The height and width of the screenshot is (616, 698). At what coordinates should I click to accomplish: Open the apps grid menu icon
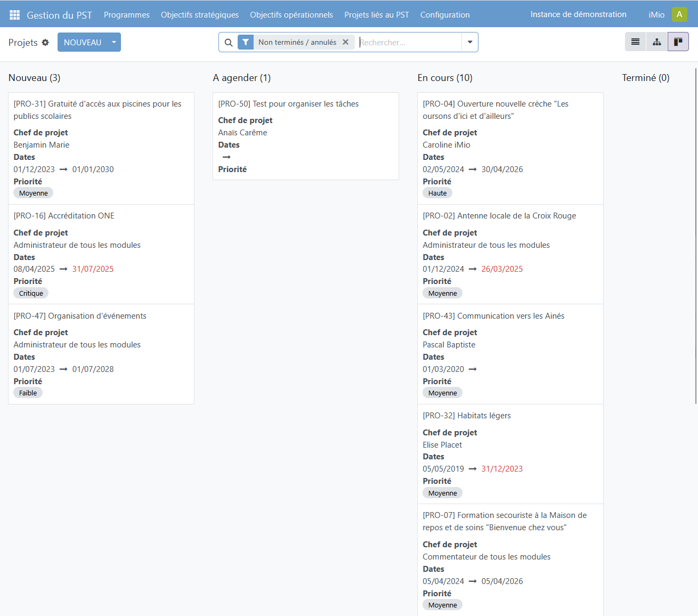click(14, 15)
